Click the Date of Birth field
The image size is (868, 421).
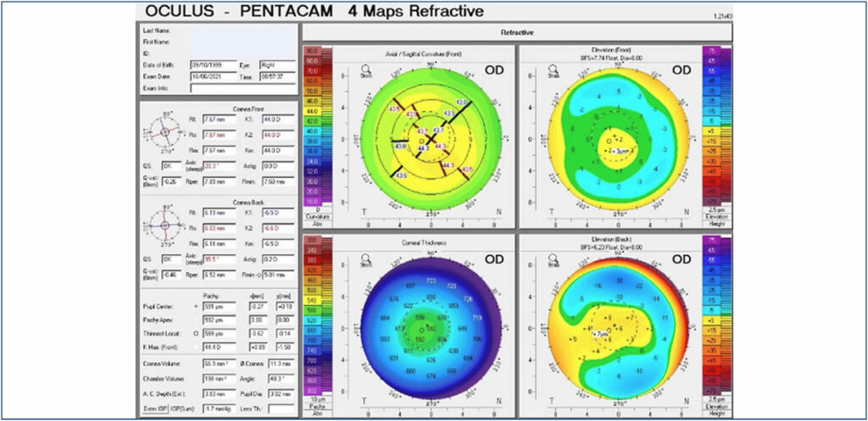pyautogui.click(x=209, y=64)
